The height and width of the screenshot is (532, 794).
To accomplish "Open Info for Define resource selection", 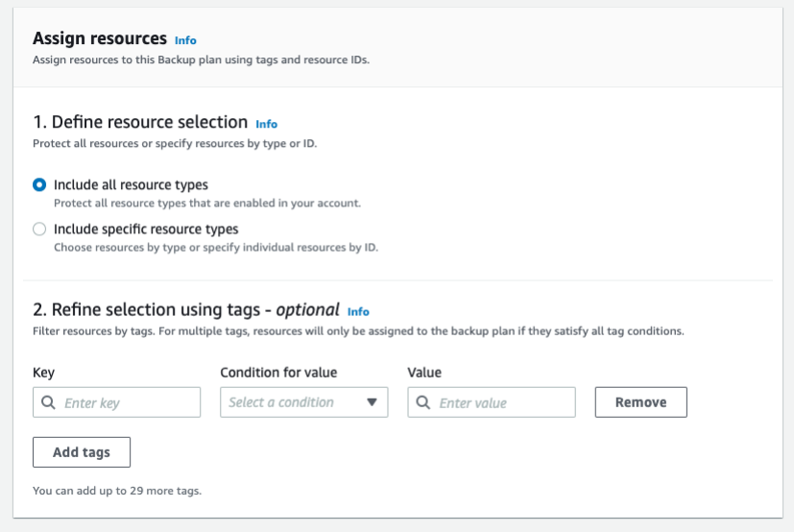I will [x=266, y=124].
